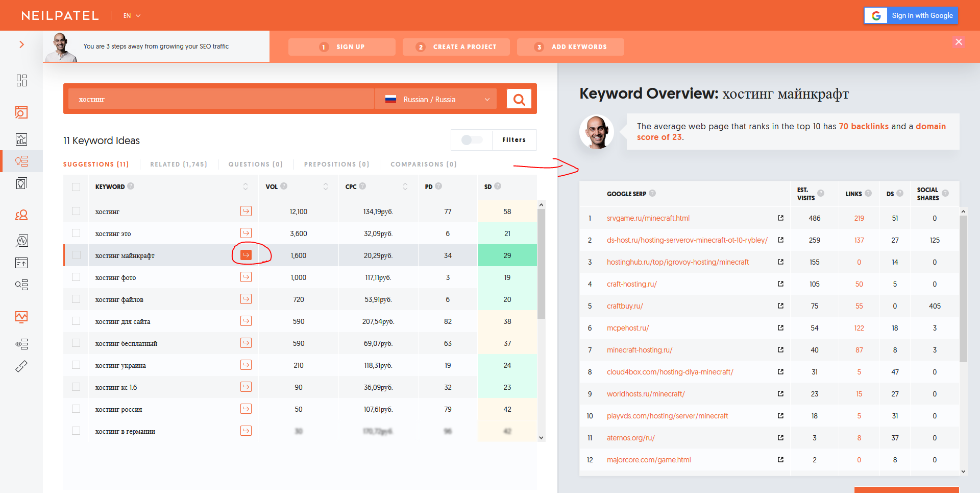Click the SIGN UP step button
Viewport: 980px width, 493px height.
pyautogui.click(x=342, y=47)
